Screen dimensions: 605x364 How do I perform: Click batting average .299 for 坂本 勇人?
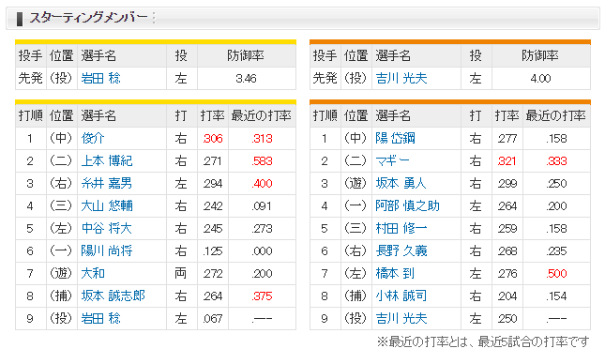point(507,183)
